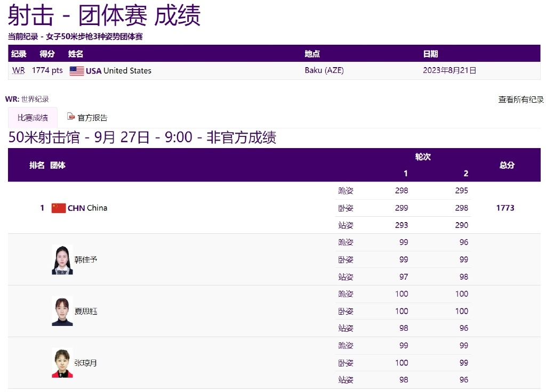Click the 射击 - 团体赛 成绩 page title

(104, 15)
